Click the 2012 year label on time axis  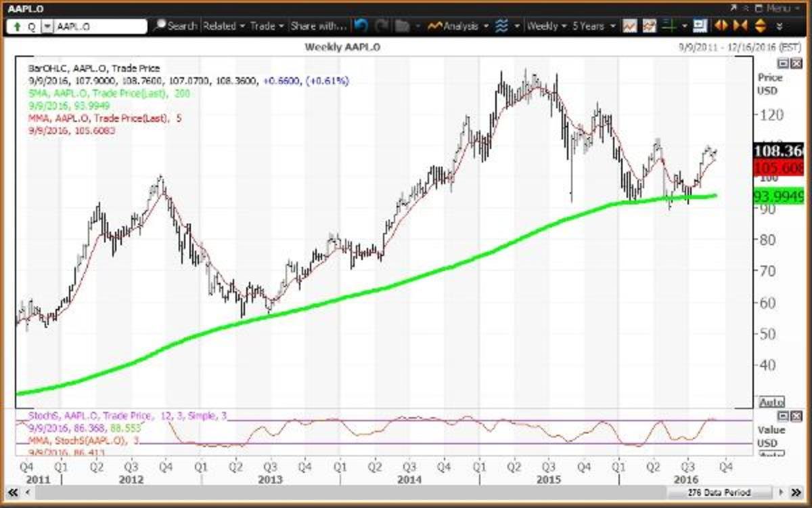point(130,480)
